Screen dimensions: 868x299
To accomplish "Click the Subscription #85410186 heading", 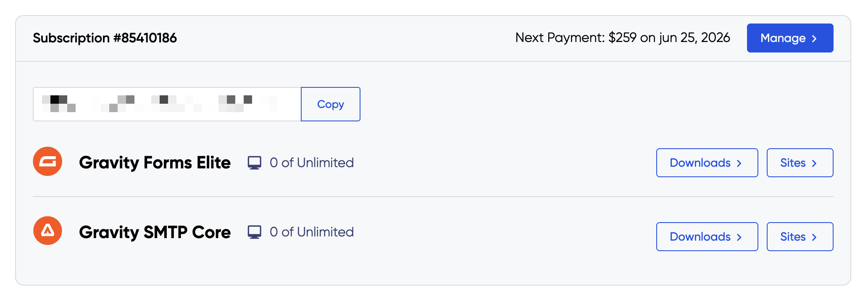I will click(105, 38).
